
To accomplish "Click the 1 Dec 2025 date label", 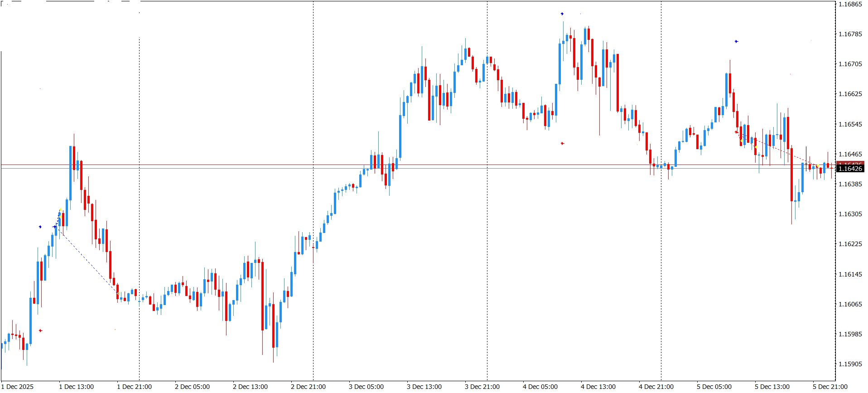I will (x=18, y=387).
